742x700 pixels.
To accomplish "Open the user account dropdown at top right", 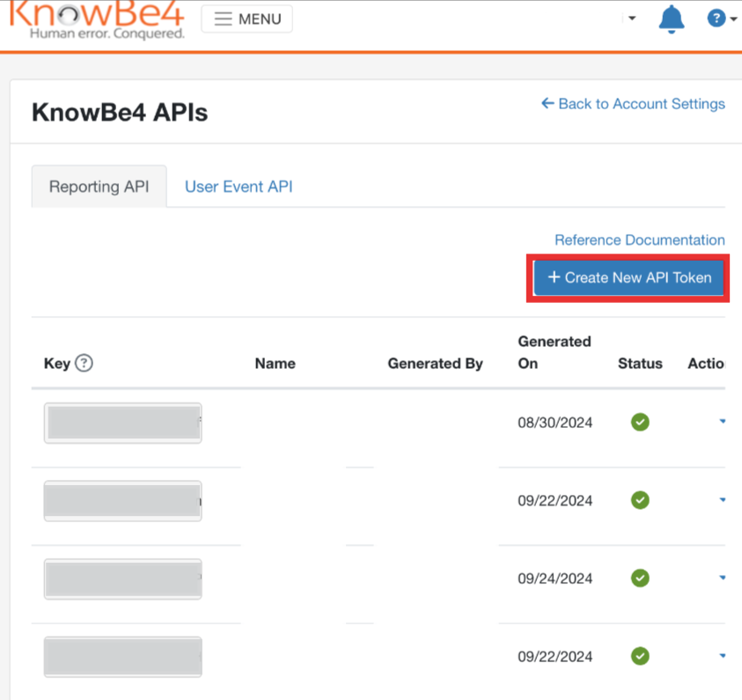I will [x=630, y=18].
